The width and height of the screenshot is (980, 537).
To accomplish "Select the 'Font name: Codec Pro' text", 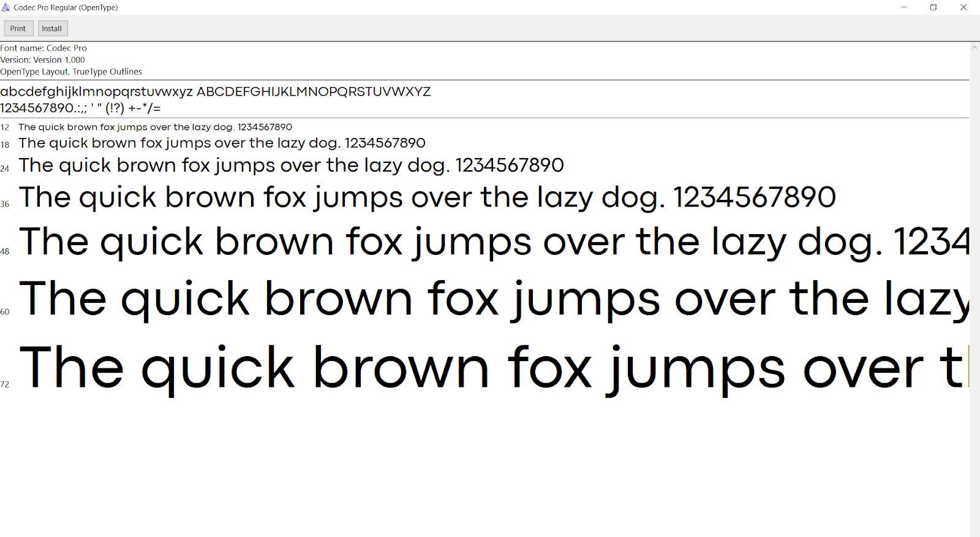I will pyautogui.click(x=43, y=48).
